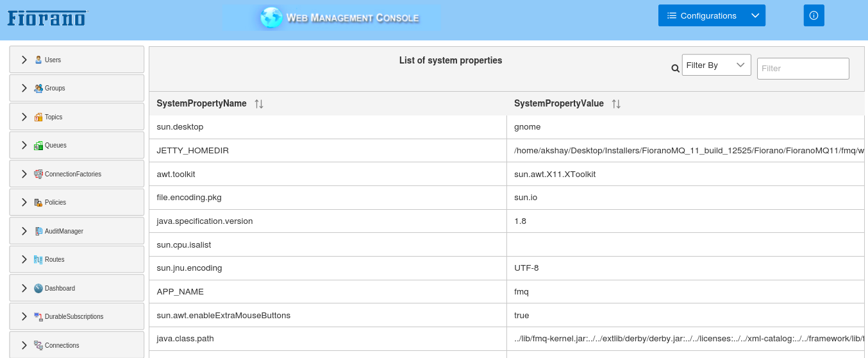The height and width of the screenshot is (358, 868).
Task: Click the Groups sidebar icon
Action: click(x=38, y=88)
